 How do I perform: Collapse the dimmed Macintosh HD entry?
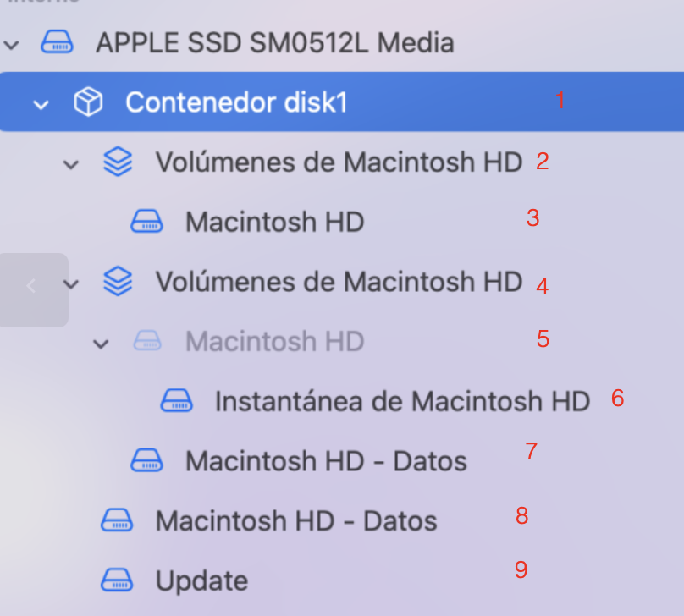pos(102,344)
